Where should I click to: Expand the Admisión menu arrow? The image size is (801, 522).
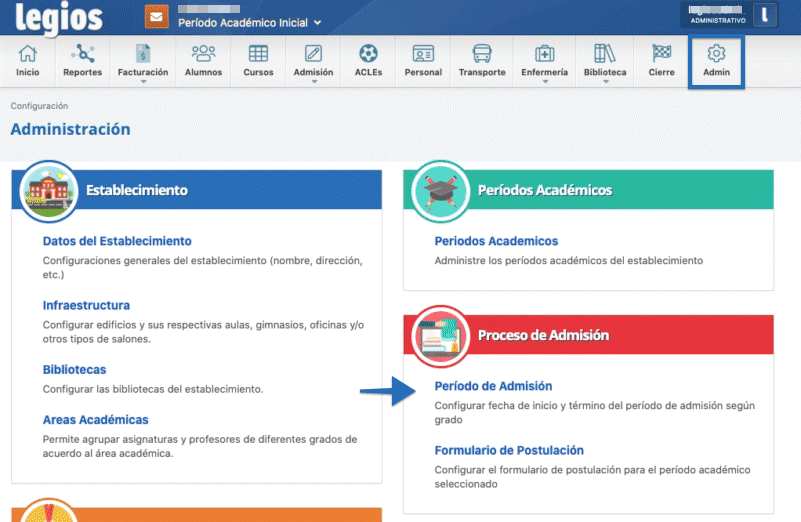coord(314,82)
